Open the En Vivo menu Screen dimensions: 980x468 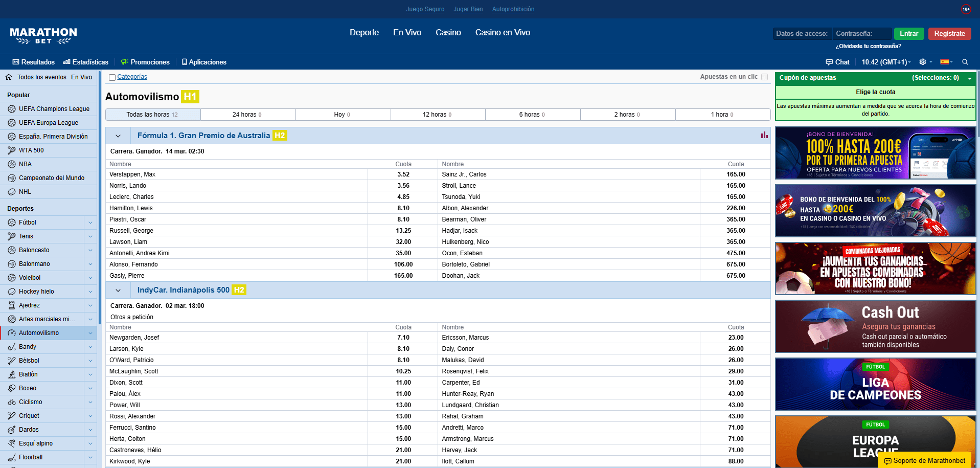pyautogui.click(x=407, y=32)
